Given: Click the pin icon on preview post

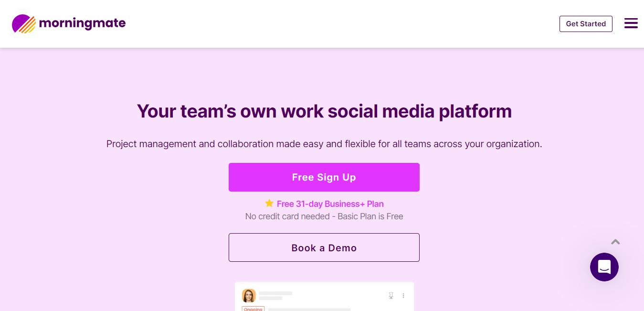Looking at the screenshot, I should coord(391,296).
